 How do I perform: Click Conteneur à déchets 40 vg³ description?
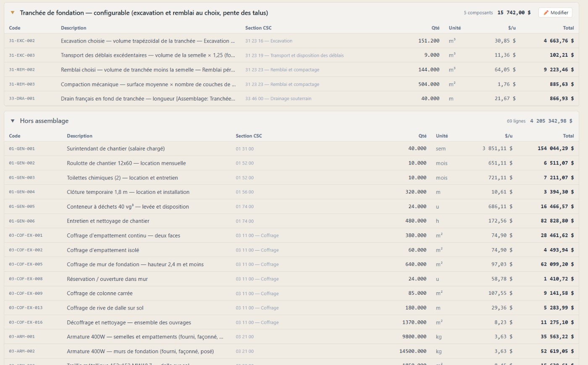128,206
